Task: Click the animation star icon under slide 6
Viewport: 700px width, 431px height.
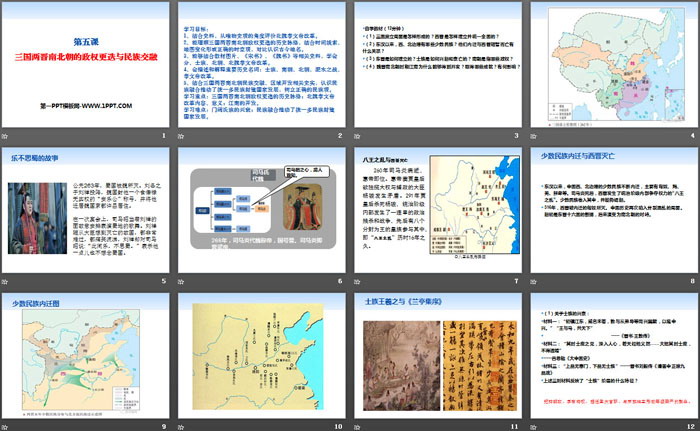Action: click(x=181, y=281)
